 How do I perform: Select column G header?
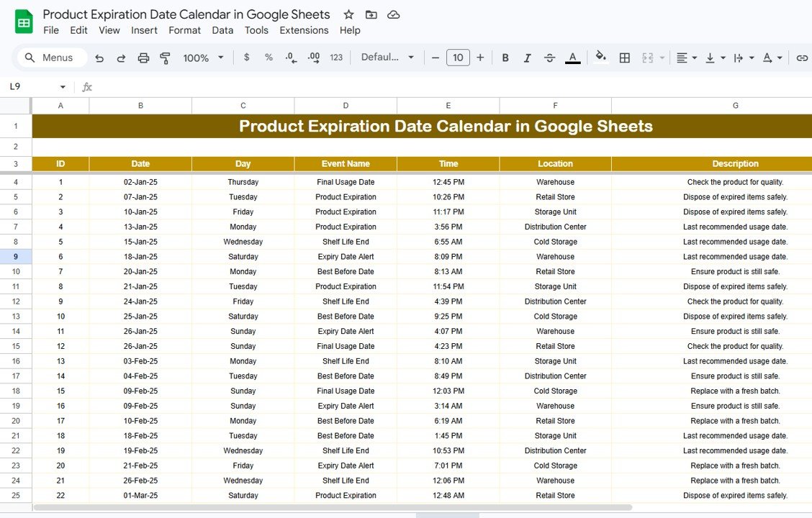tap(711, 106)
